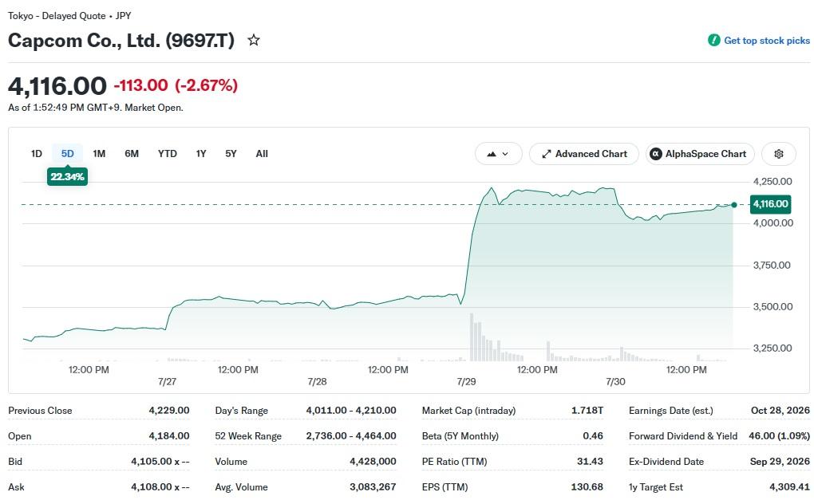The height and width of the screenshot is (504, 814).
Task: Click EPS (TTM) value 130.68
Action: click(587, 486)
